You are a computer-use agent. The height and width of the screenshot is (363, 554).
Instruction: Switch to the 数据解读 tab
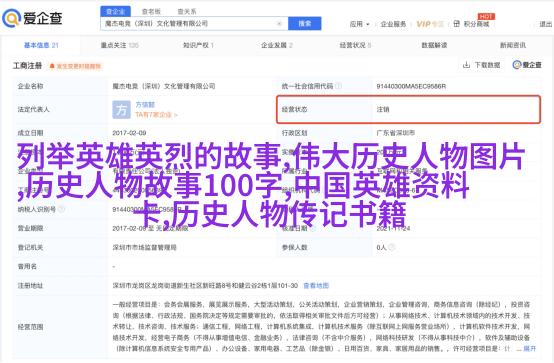click(434, 45)
